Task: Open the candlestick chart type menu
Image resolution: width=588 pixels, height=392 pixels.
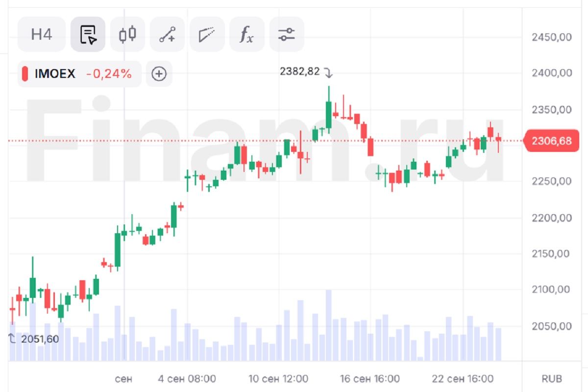Action: (x=127, y=34)
